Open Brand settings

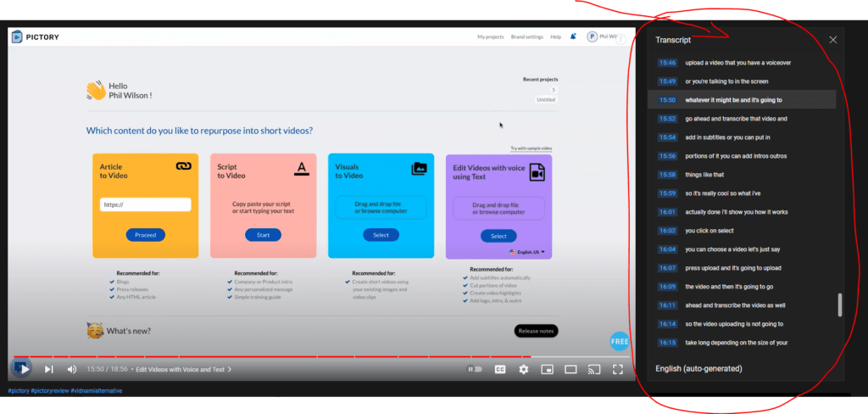point(527,37)
